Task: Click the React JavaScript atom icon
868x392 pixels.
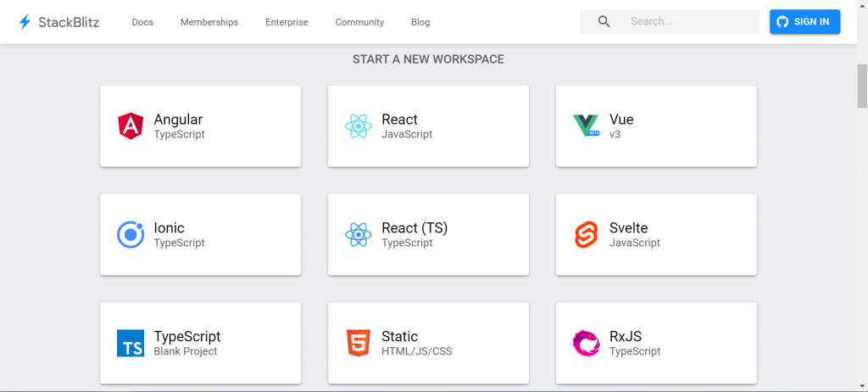Action: coord(359,126)
